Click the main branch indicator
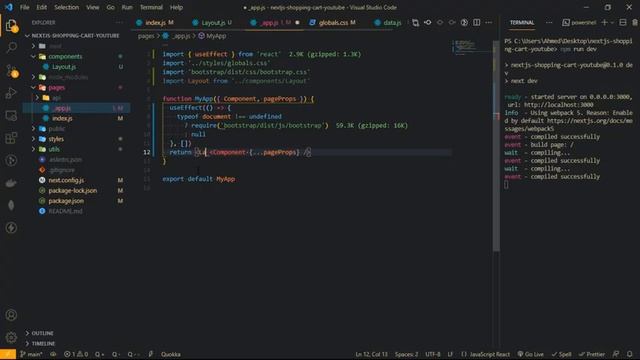 (31, 354)
